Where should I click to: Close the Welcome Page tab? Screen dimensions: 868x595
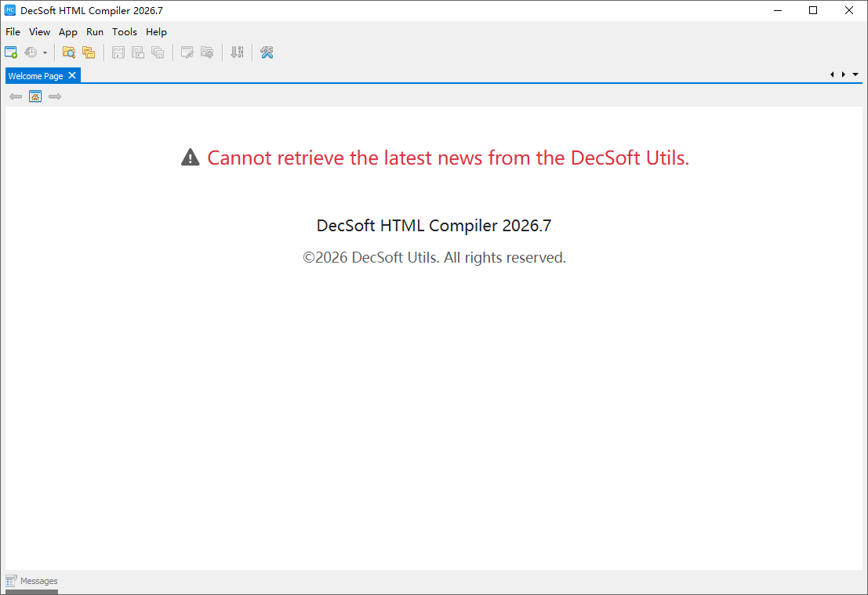pos(72,76)
